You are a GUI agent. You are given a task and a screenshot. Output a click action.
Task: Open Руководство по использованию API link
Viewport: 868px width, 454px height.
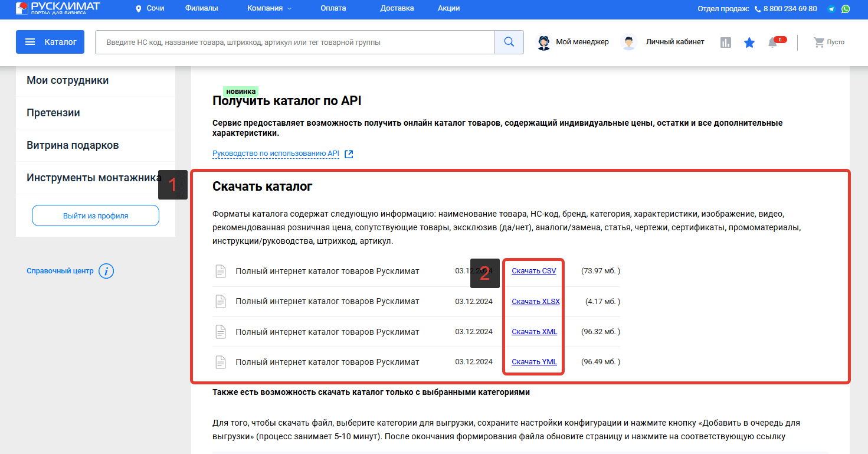(x=276, y=153)
